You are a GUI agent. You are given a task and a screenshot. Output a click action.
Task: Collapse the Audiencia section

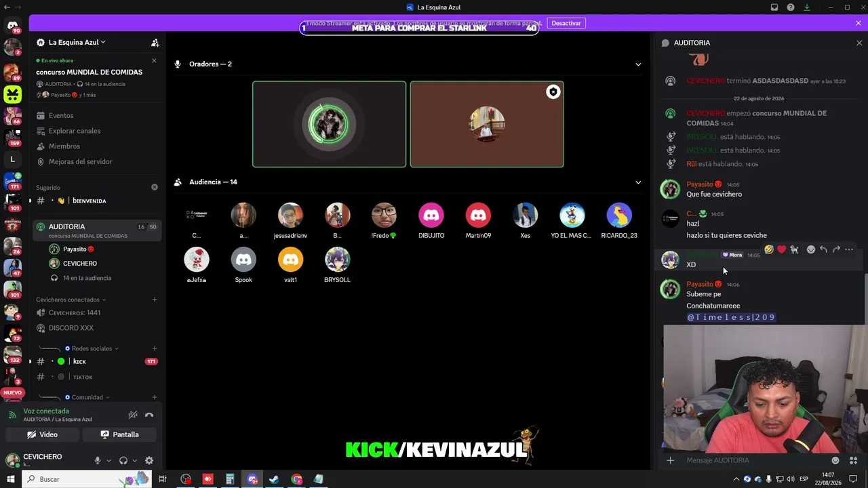(638, 182)
